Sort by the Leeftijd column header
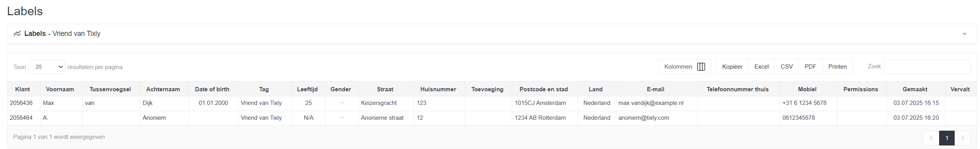Screen dimensions: 980x149 (307, 89)
